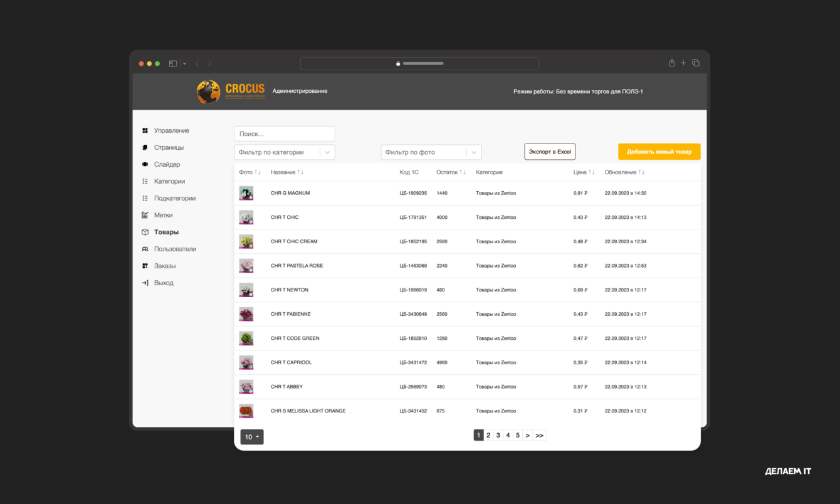The width and height of the screenshot is (840, 504).
Task: Jump to last page >> button
Action: pyautogui.click(x=540, y=435)
